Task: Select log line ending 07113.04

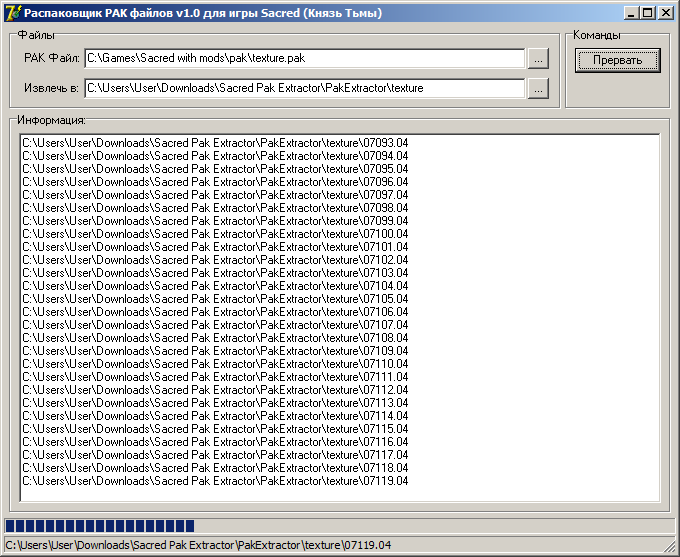Action: [x=215, y=403]
